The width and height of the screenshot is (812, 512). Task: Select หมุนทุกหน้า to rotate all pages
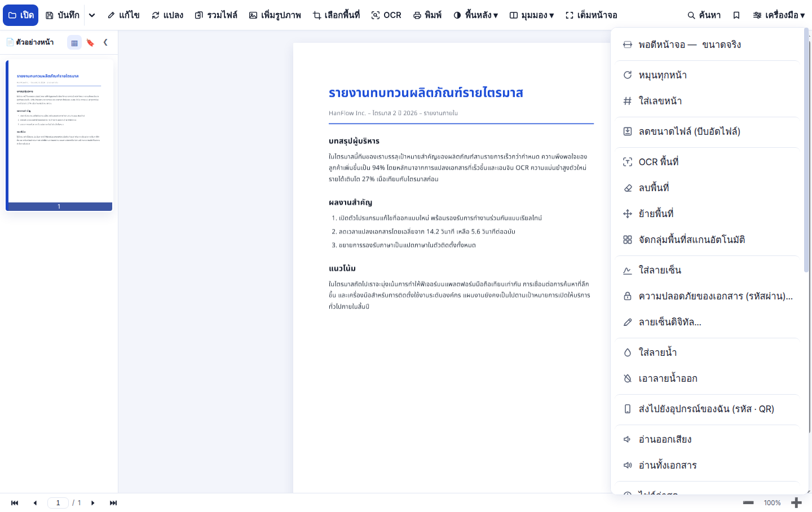[x=707, y=75]
